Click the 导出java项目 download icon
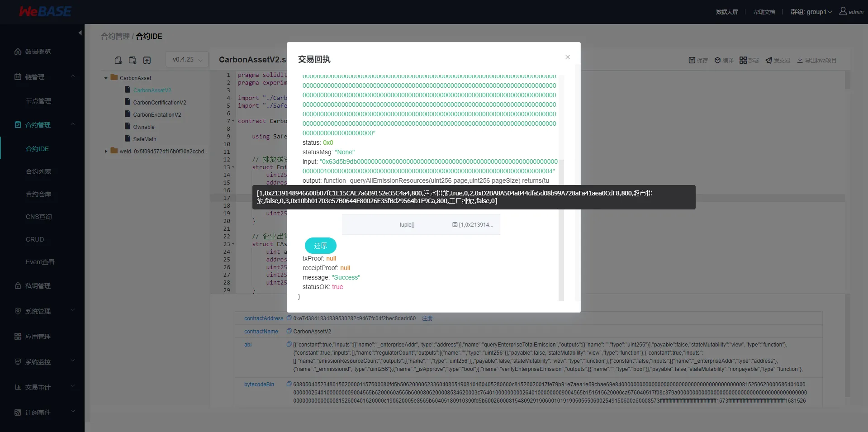This screenshot has width=868, height=432. tap(800, 60)
